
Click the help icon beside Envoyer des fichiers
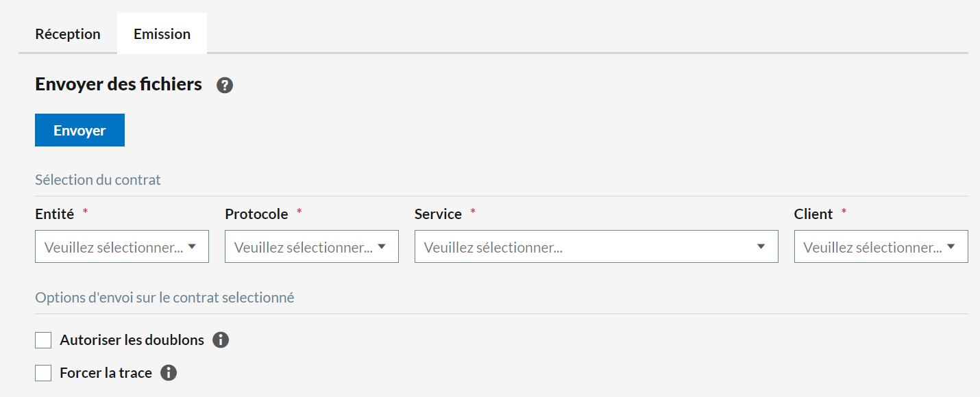(x=225, y=86)
